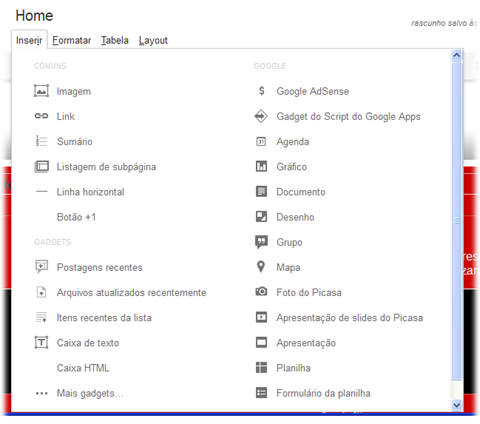The image size is (480, 424).
Task: Click the menu scrollbar down arrow
Action: pos(457,405)
